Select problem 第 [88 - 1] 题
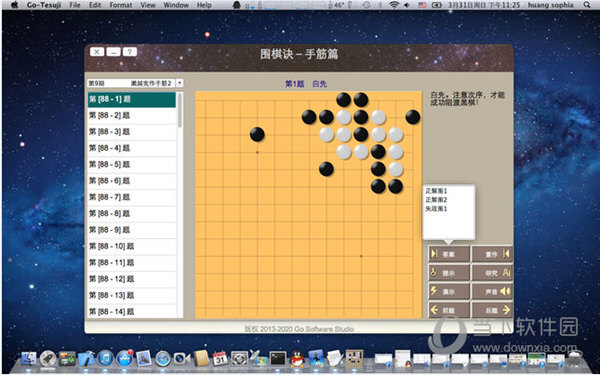The width and height of the screenshot is (600, 375). 132,99
